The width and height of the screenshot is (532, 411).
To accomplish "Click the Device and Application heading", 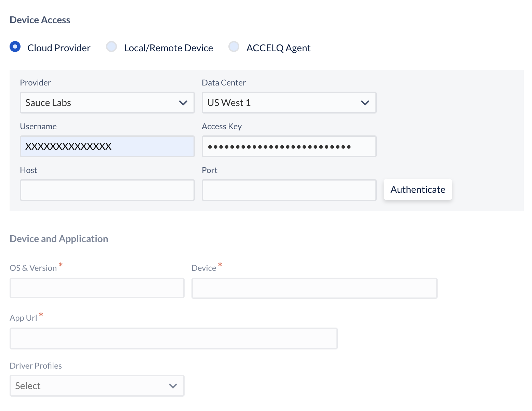I will click(59, 239).
